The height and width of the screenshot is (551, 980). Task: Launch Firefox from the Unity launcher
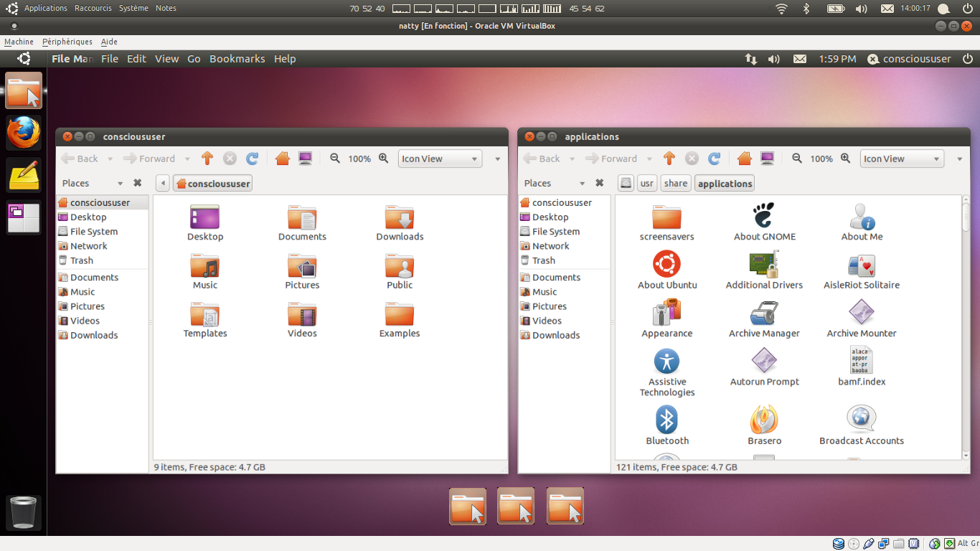(x=24, y=133)
